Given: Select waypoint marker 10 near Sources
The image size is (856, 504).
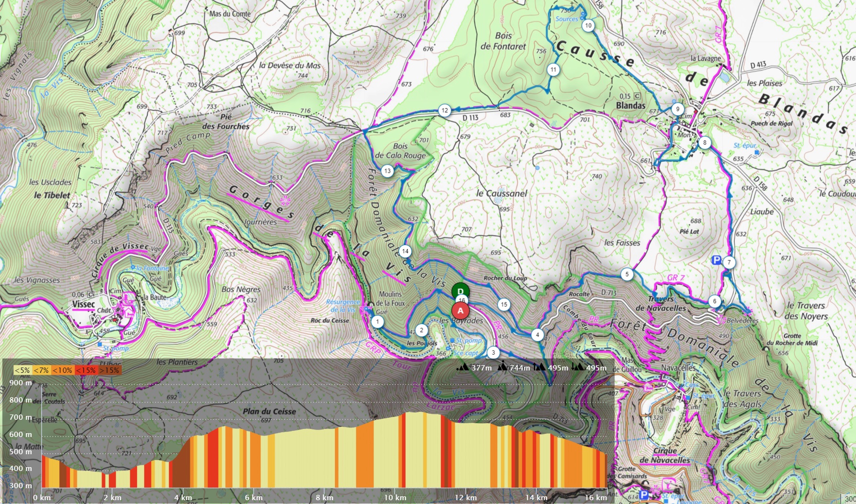Looking at the screenshot, I should pyautogui.click(x=588, y=26).
